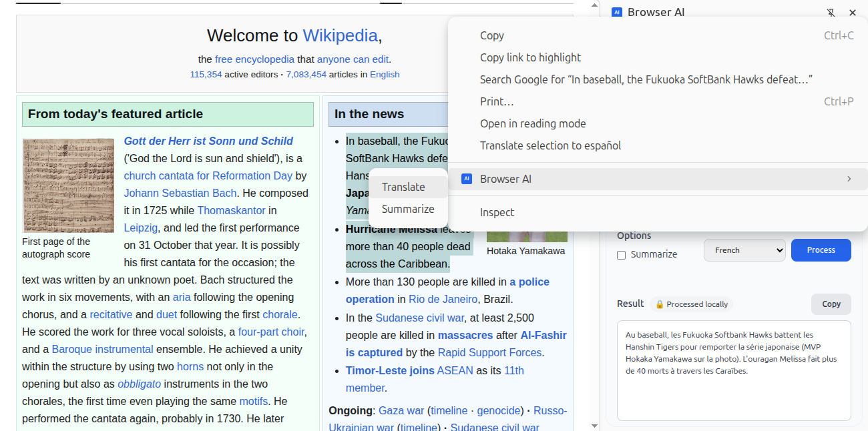Click the translated result text box

[734, 370]
